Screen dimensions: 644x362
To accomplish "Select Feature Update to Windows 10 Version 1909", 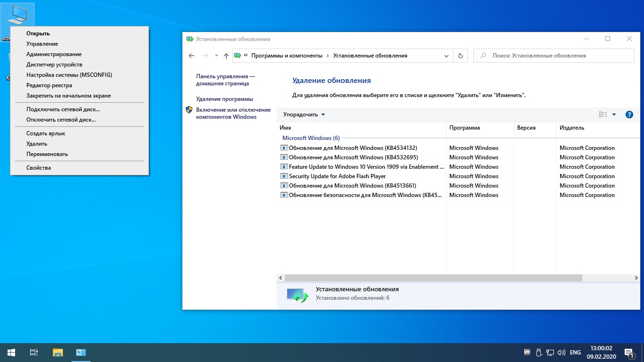I will click(x=458, y=167).
